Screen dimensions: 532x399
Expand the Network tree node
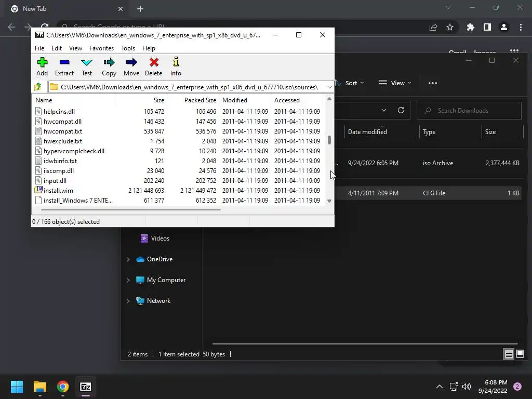pos(128,301)
